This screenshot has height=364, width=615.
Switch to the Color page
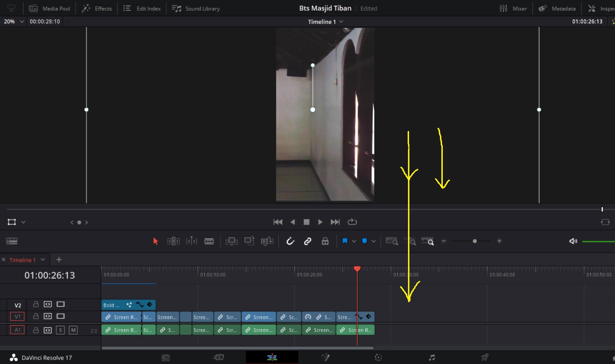(379, 358)
